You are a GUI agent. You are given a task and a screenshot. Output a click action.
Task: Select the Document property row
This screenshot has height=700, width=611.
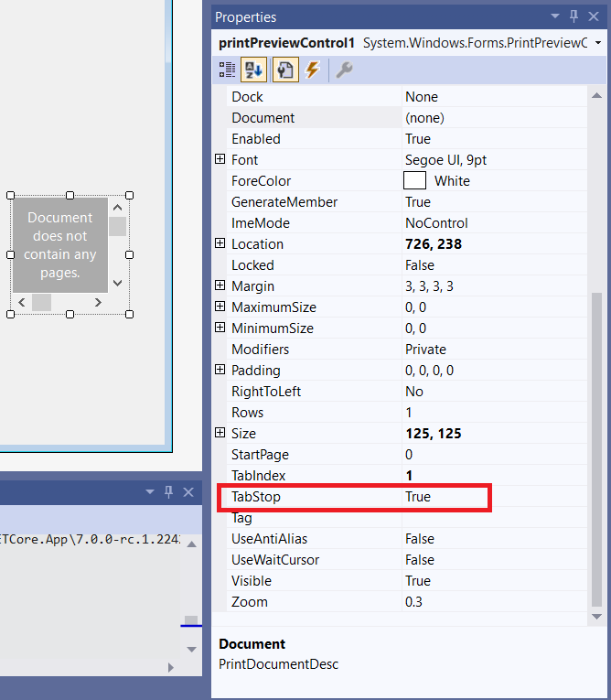(x=407, y=118)
